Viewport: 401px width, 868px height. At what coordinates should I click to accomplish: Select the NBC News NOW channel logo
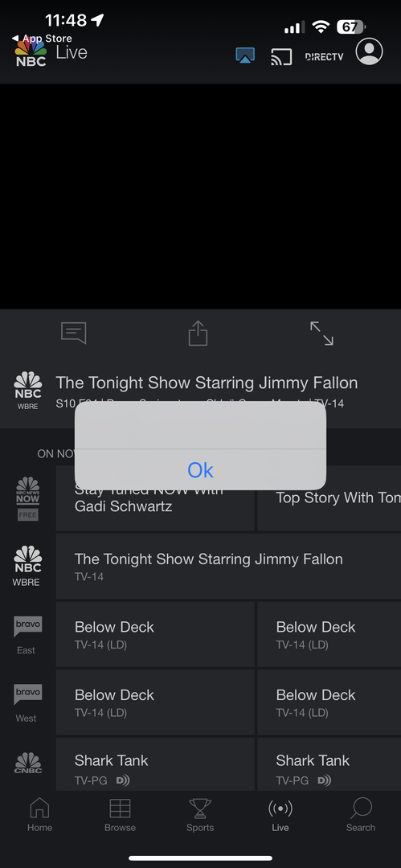point(27,498)
